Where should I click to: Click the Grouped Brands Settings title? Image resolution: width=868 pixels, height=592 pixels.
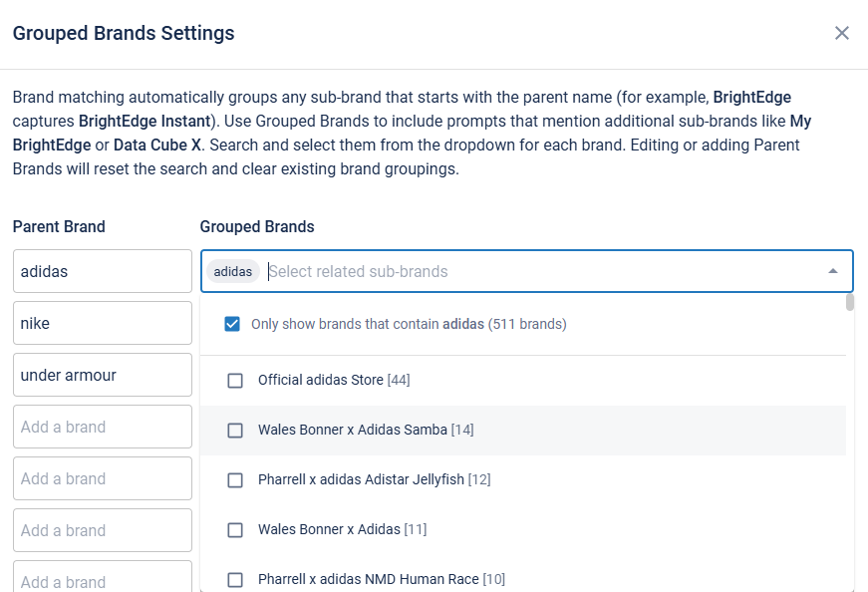click(124, 33)
